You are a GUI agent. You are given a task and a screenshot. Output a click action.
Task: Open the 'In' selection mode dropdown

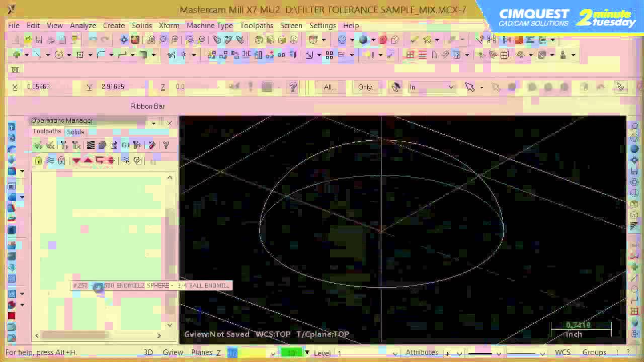pos(451,87)
